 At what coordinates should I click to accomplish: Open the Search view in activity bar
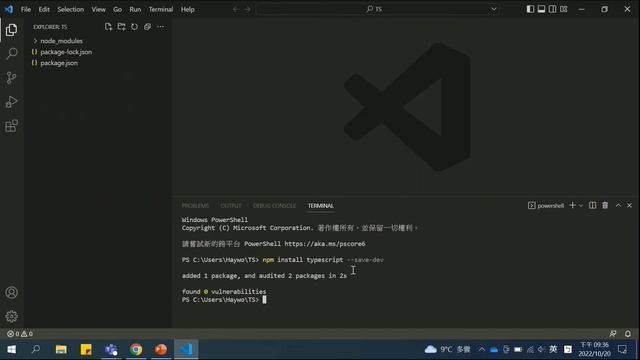11,53
